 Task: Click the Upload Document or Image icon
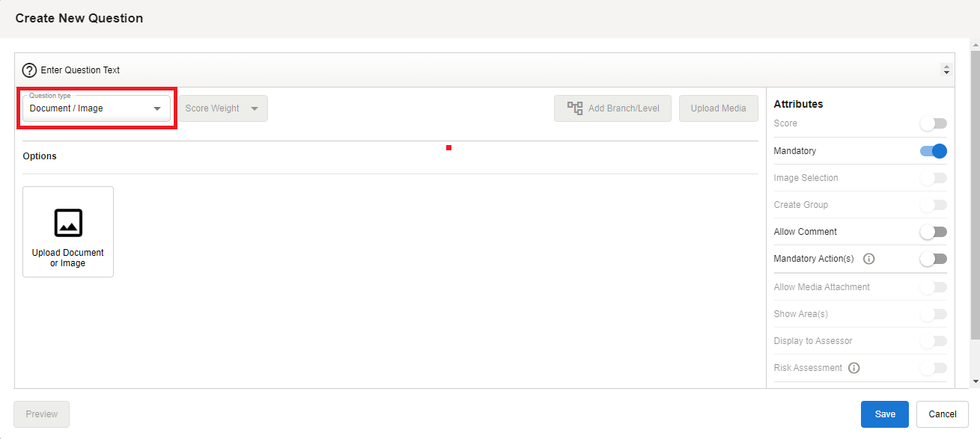68,223
